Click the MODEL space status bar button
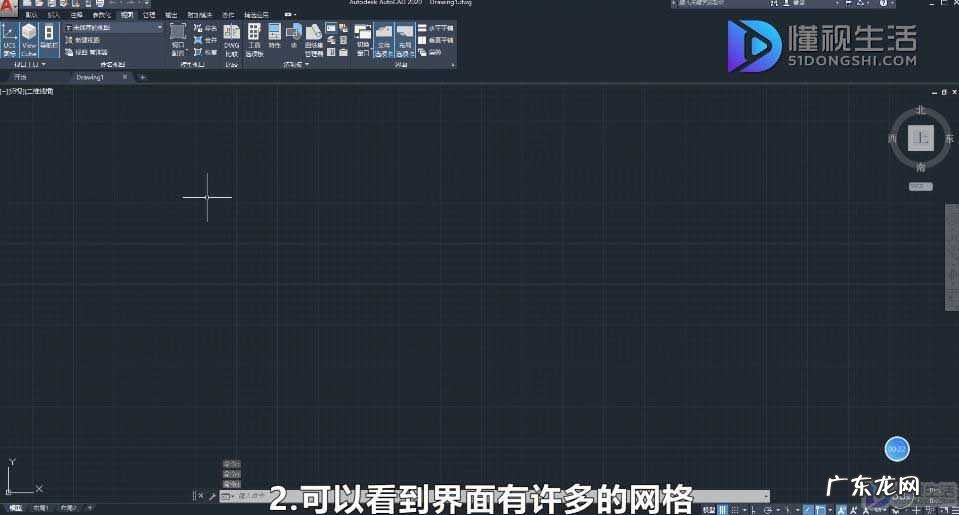 (709, 509)
